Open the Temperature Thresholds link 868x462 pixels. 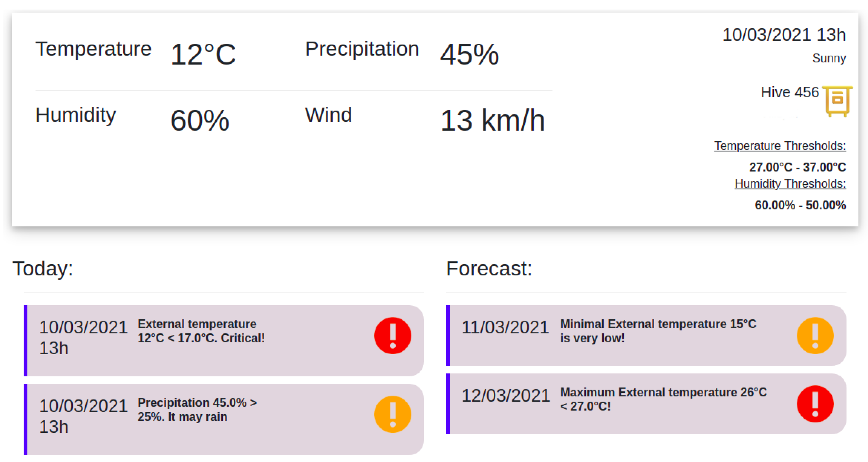[x=780, y=146]
